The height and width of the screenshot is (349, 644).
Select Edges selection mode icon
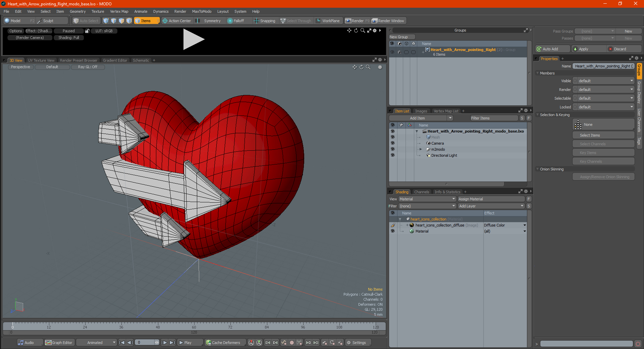pyautogui.click(x=114, y=21)
